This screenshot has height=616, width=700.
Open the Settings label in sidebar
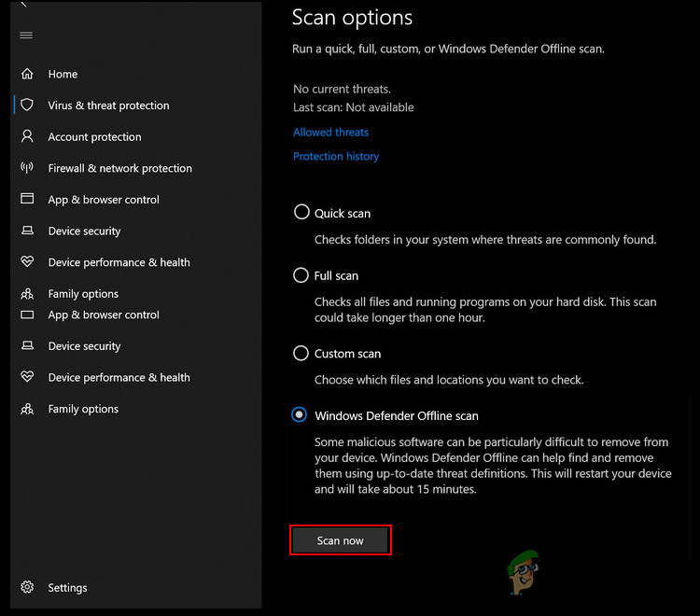67,588
